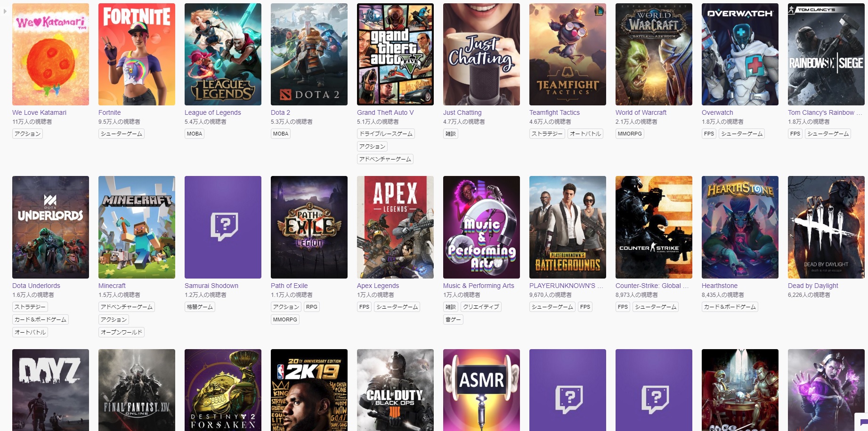Select the 音ゲー tag under Music & Performing Arts

tap(453, 319)
